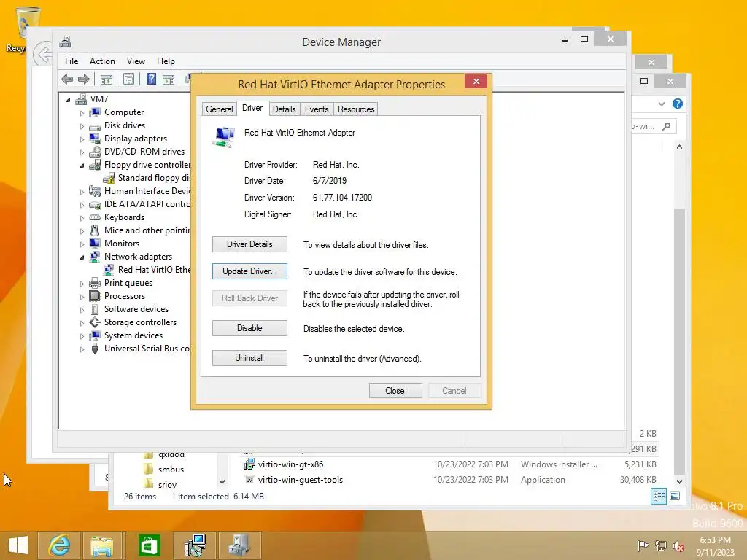Click the Processors category icon
The width and height of the screenshot is (747, 560).
click(x=95, y=296)
